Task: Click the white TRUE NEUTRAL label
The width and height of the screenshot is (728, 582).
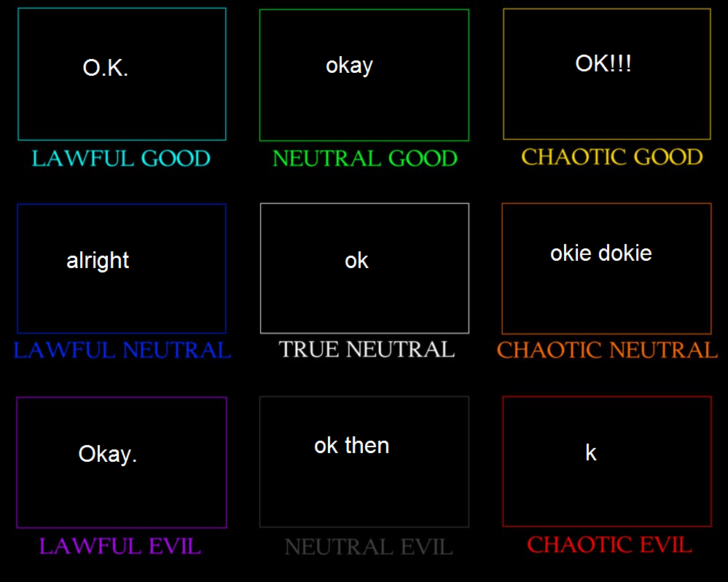Action: [x=367, y=350]
